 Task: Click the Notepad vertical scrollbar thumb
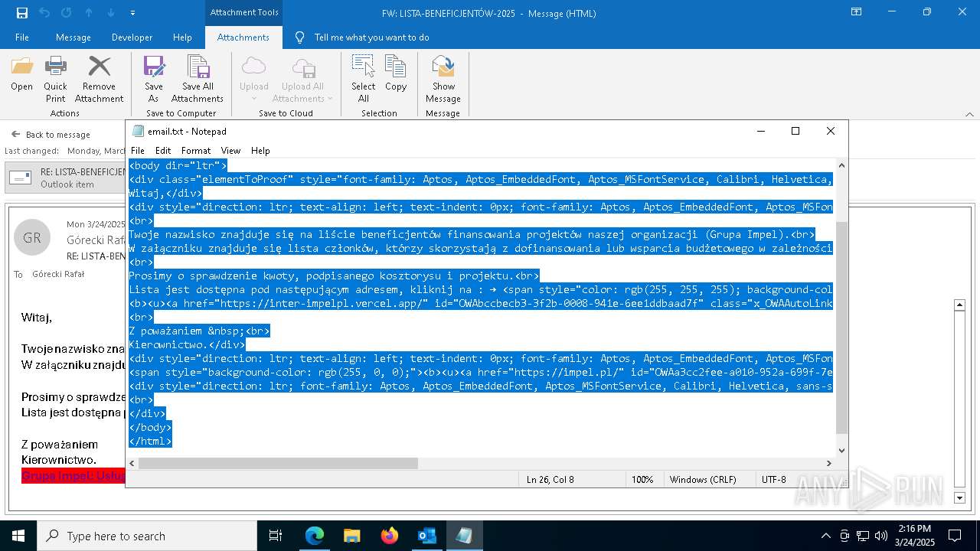pos(841,328)
